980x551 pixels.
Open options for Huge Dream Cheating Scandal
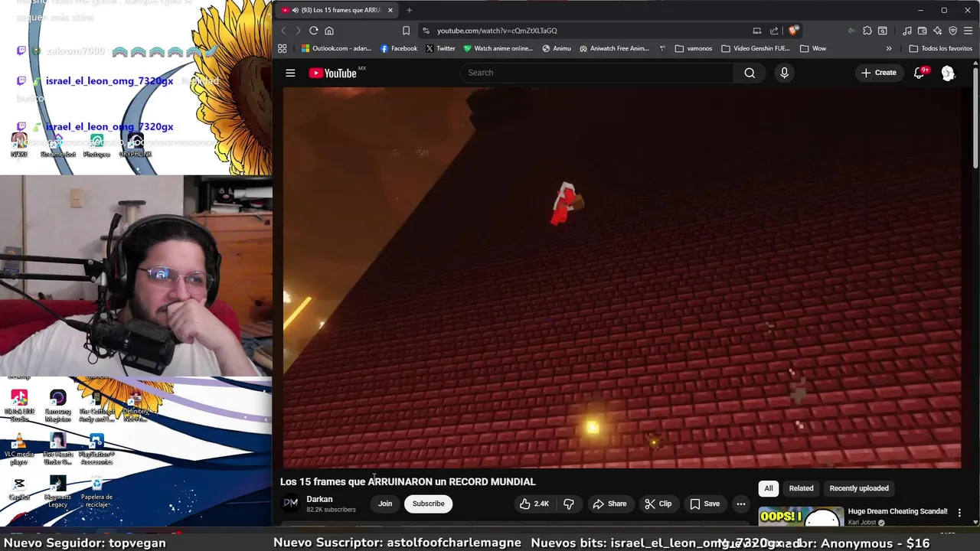(959, 513)
